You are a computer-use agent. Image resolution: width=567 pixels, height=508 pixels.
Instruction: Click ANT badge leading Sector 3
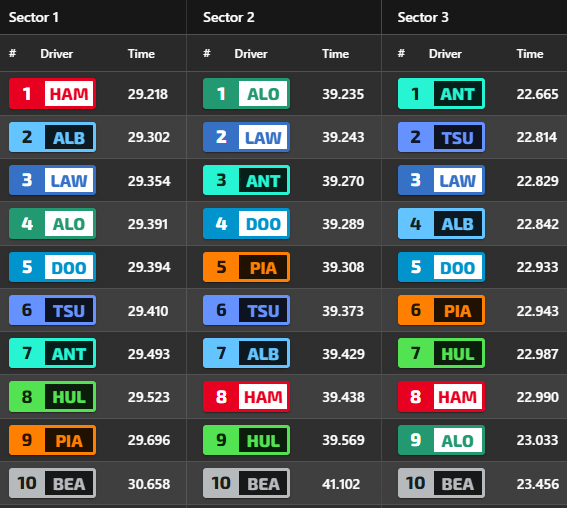click(441, 94)
